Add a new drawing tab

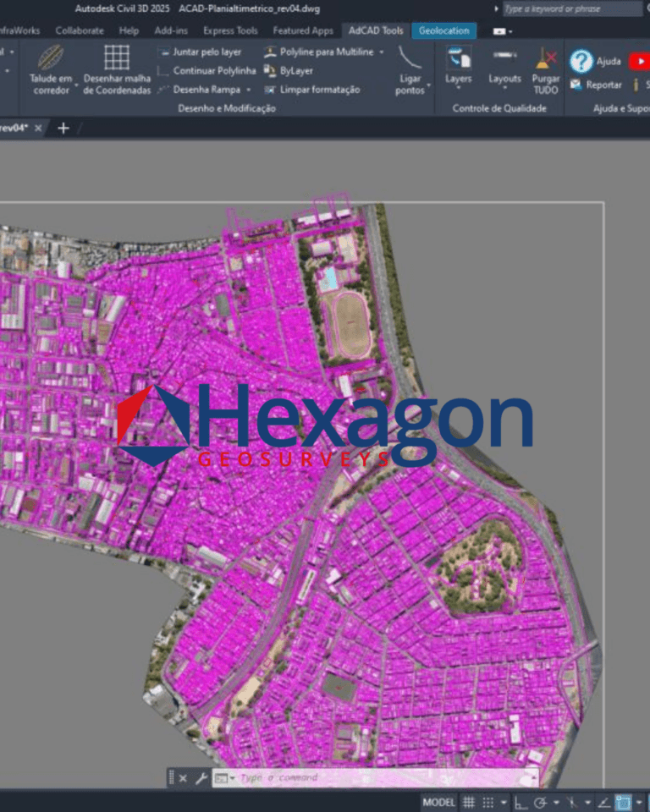(63, 128)
